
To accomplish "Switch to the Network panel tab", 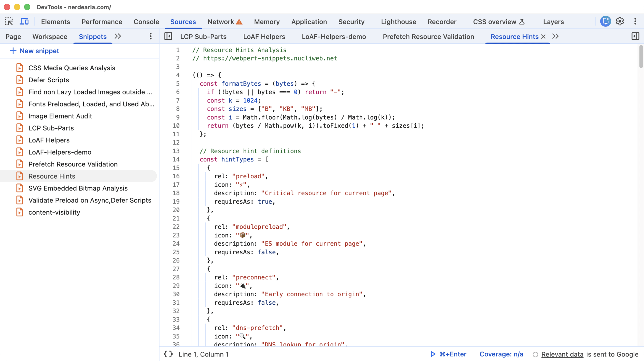I will pos(221,22).
